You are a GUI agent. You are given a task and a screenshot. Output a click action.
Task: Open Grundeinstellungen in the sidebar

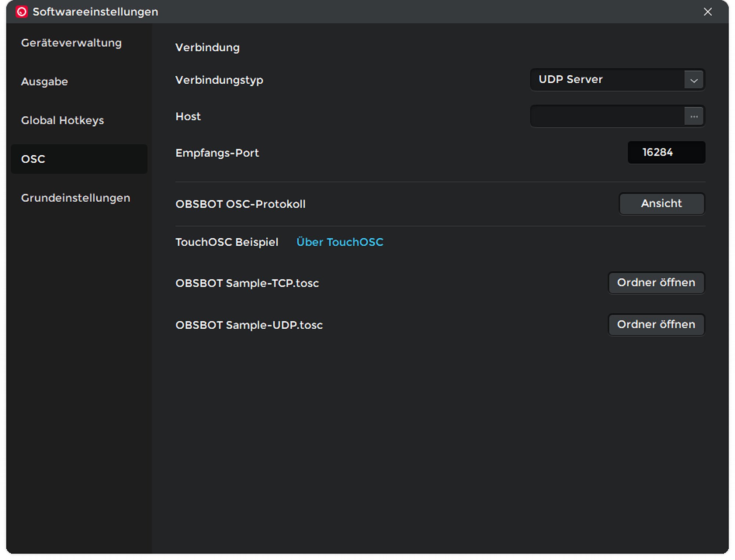(75, 198)
